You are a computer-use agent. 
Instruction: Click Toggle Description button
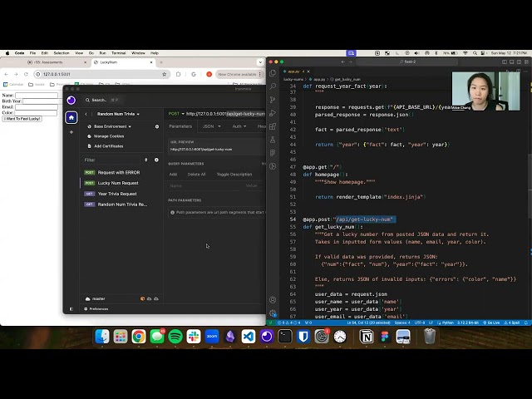[x=234, y=175]
